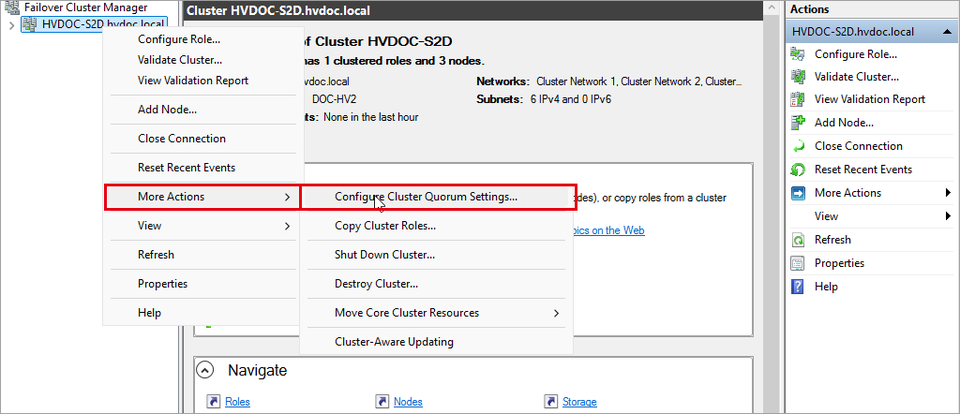Click DOC-HV2 host server text
Viewport: 960px width, 414px height.
334,99
